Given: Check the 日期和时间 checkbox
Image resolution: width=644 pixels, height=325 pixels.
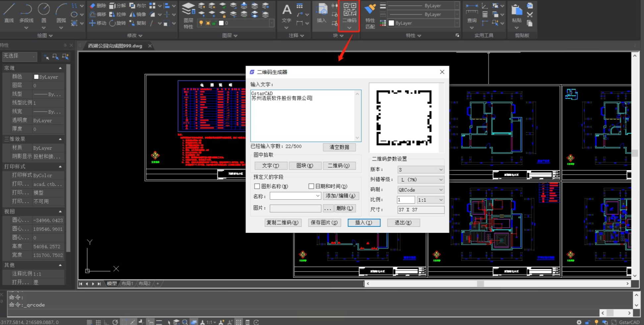Looking at the screenshot, I should (311, 186).
